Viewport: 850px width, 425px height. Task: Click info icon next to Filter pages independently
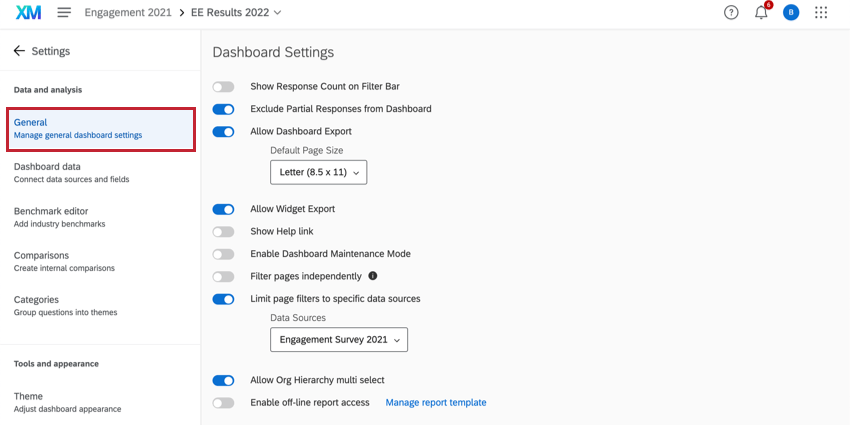pyautogui.click(x=373, y=276)
